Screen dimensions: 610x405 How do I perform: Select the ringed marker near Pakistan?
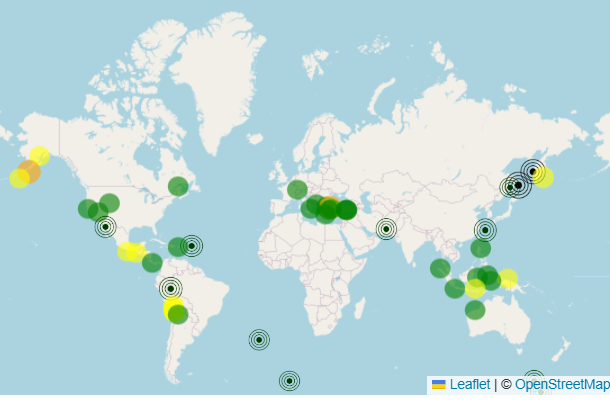point(386,229)
